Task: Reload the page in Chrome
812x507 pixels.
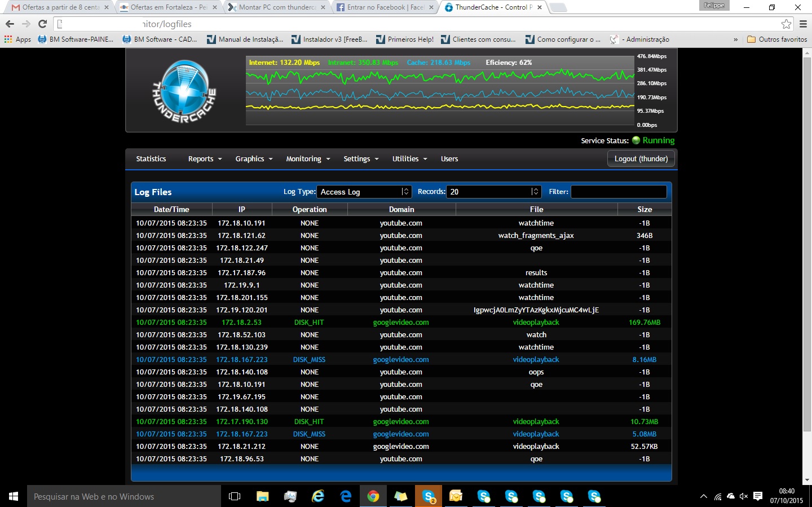Action: click(x=42, y=24)
